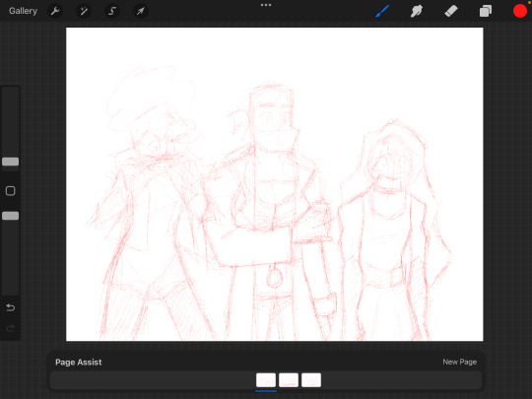Screen dimensions: 532x399
Task: Select the first page thumbnail
Action: pyautogui.click(x=266, y=380)
